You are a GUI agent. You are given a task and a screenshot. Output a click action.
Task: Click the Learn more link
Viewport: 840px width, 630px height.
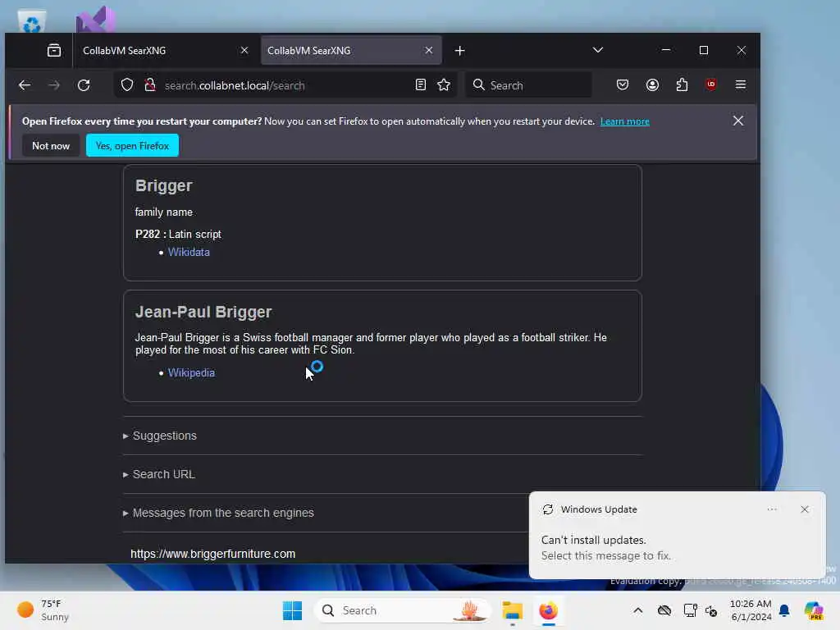pos(624,121)
